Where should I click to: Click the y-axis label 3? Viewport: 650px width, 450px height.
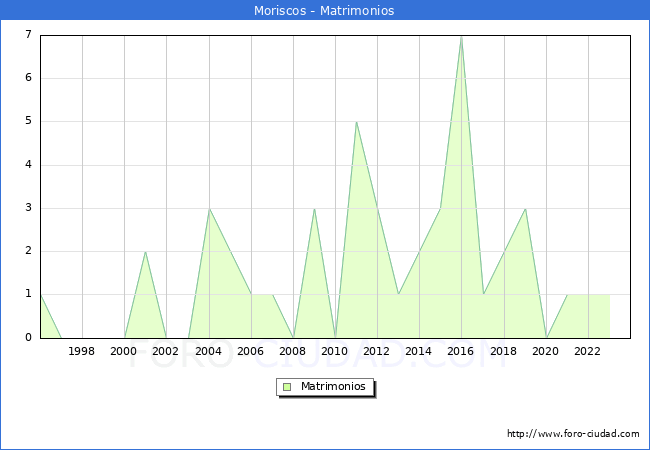pyautogui.click(x=28, y=208)
